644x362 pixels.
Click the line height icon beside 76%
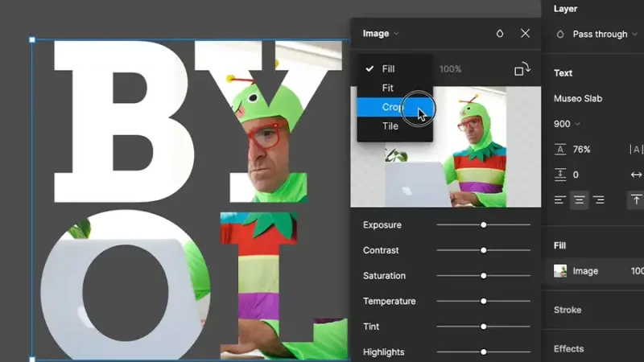560,150
